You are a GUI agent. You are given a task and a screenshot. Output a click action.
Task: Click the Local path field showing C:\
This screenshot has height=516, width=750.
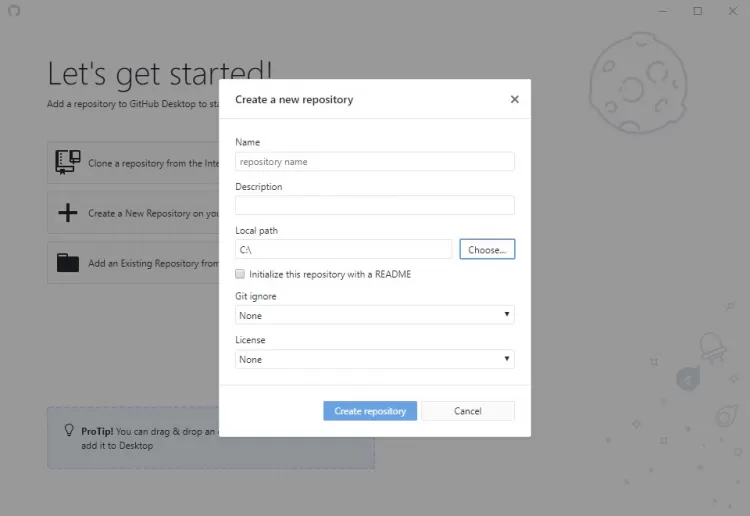pyautogui.click(x=343, y=249)
